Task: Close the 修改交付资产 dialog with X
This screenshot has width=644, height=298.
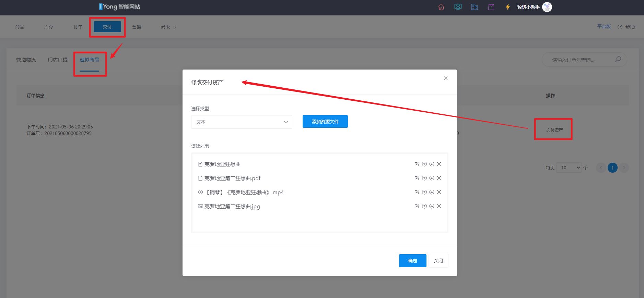Action: 446,78
